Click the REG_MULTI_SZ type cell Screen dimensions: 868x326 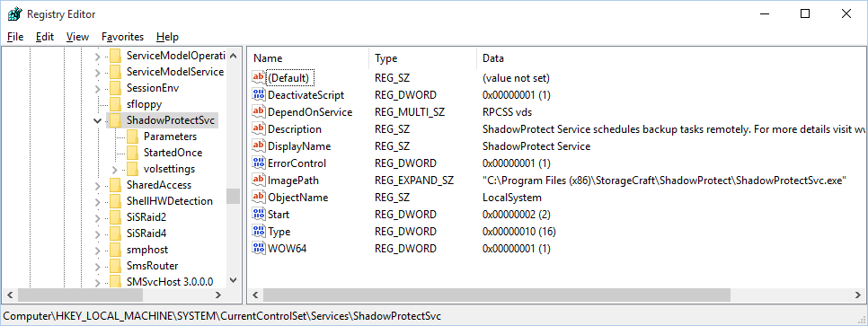coord(409,111)
